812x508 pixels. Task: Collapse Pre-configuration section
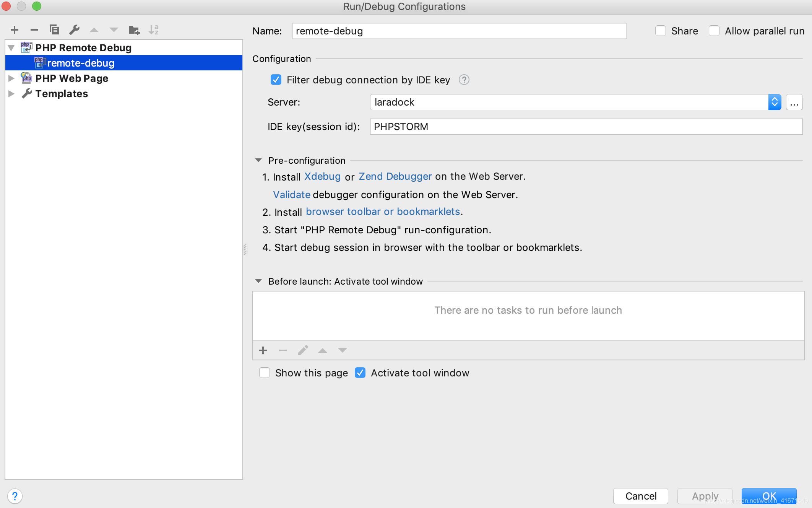coord(258,160)
